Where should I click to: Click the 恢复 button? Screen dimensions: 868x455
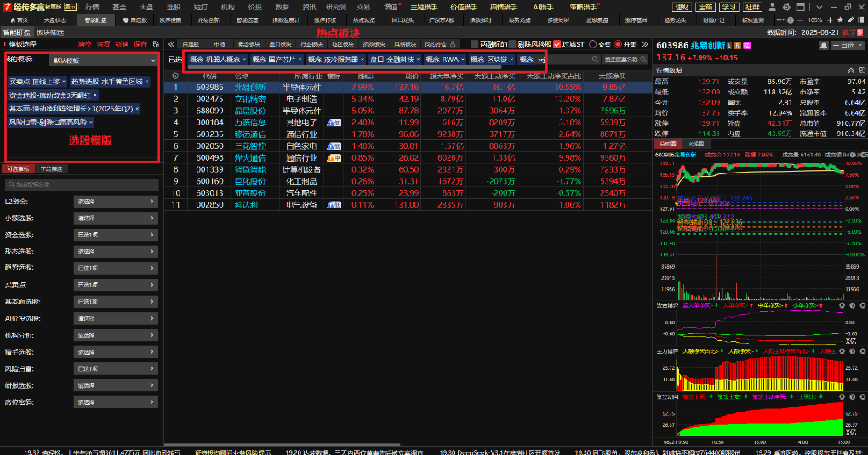click(x=103, y=43)
